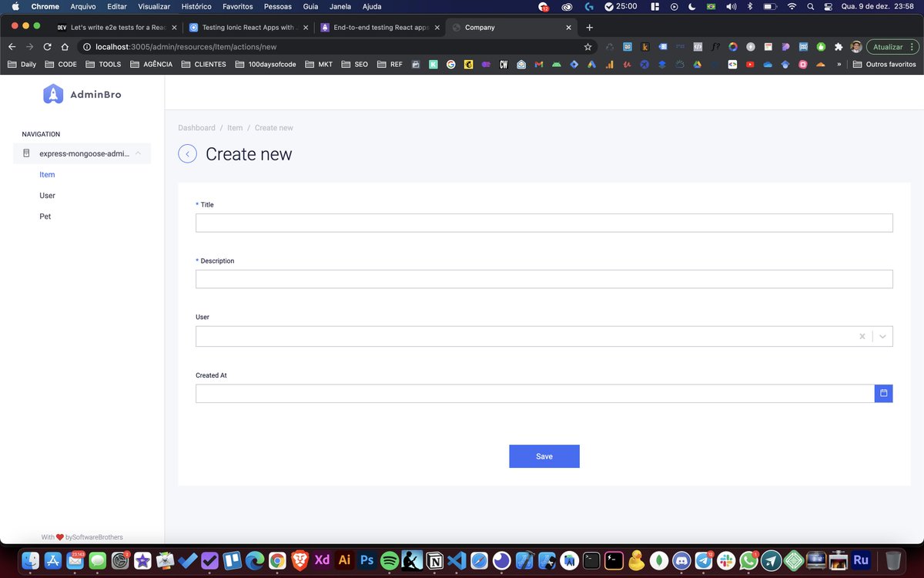924x578 pixels.
Task: Click the Save button
Action: pos(544,456)
